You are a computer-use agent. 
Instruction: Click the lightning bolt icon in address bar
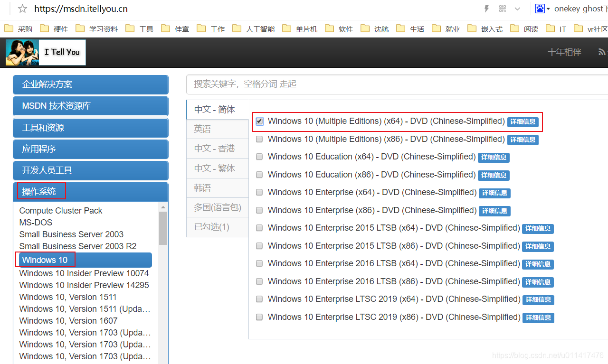pos(486,9)
